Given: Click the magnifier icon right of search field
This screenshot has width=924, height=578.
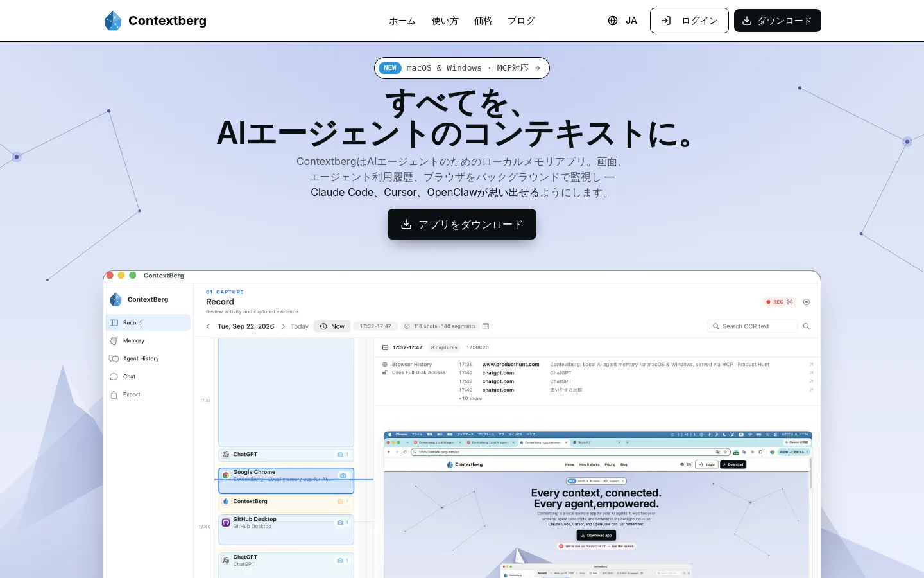Looking at the screenshot, I should point(807,326).
